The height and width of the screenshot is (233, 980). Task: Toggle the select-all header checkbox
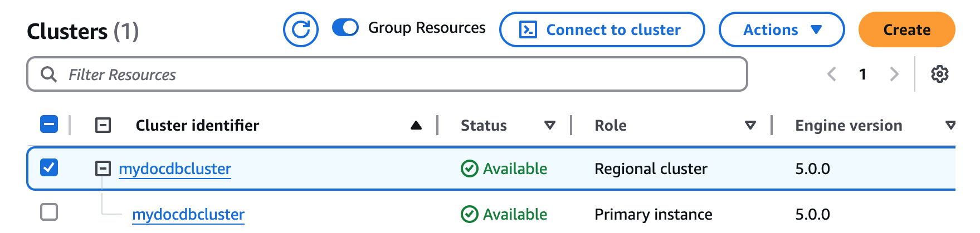click(49, 124)
